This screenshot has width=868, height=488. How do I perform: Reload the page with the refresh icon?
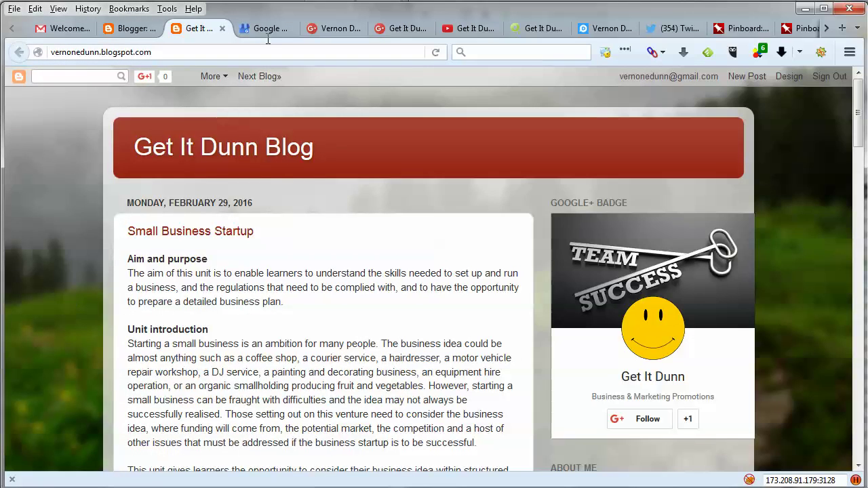(x=435, y=52)
